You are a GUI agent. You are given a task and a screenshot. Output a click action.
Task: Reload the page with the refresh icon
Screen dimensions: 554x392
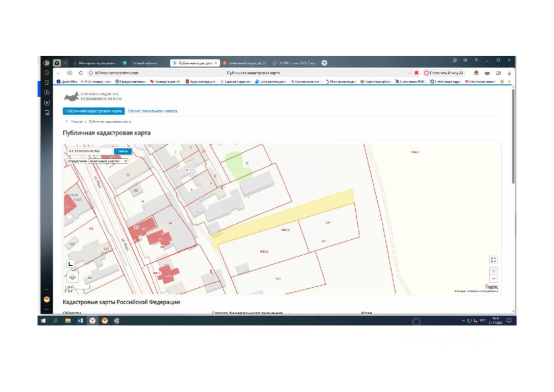[x=81, y=73]
